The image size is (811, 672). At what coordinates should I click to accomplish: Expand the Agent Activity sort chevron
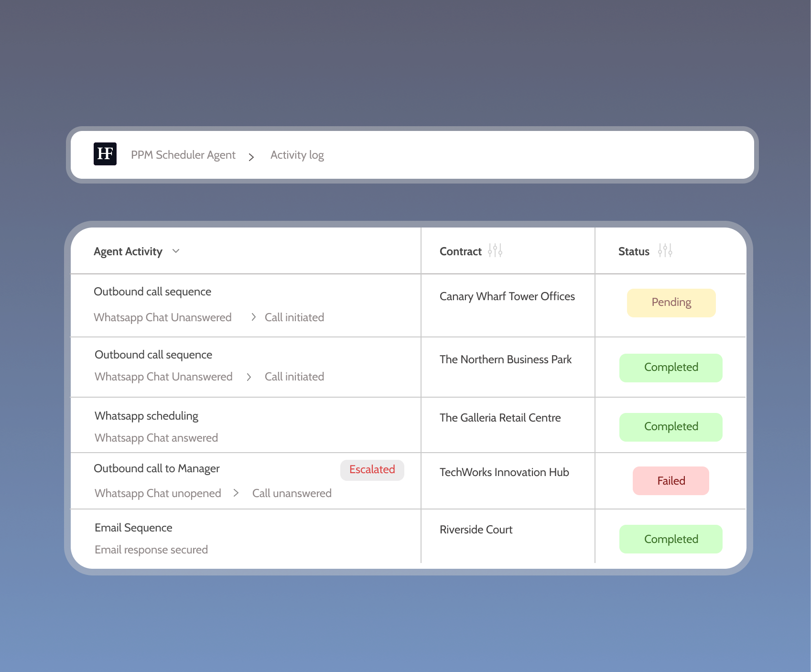[176, 251]
